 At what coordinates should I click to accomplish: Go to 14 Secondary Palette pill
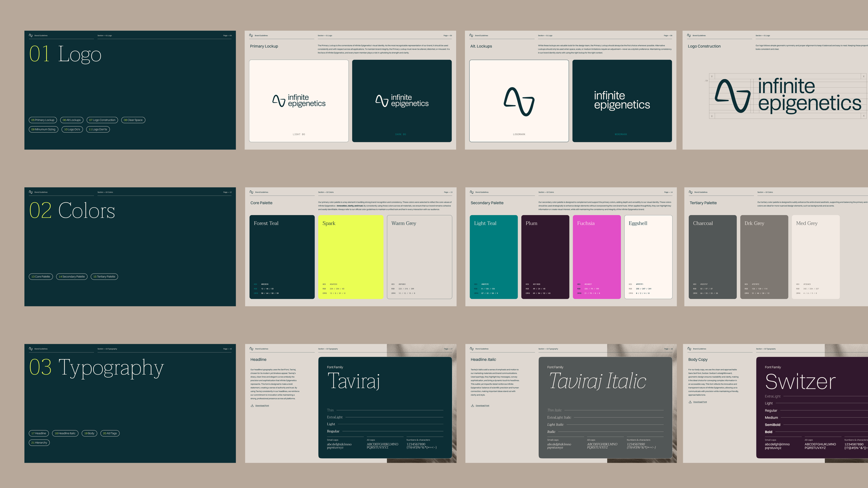pos(72,277)
